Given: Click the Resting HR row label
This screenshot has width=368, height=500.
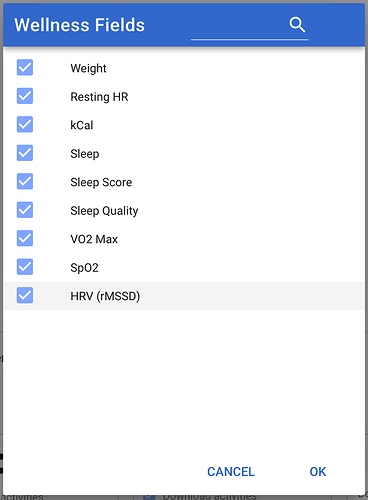Looking at the screenshot, I should (x=99, y=97).
